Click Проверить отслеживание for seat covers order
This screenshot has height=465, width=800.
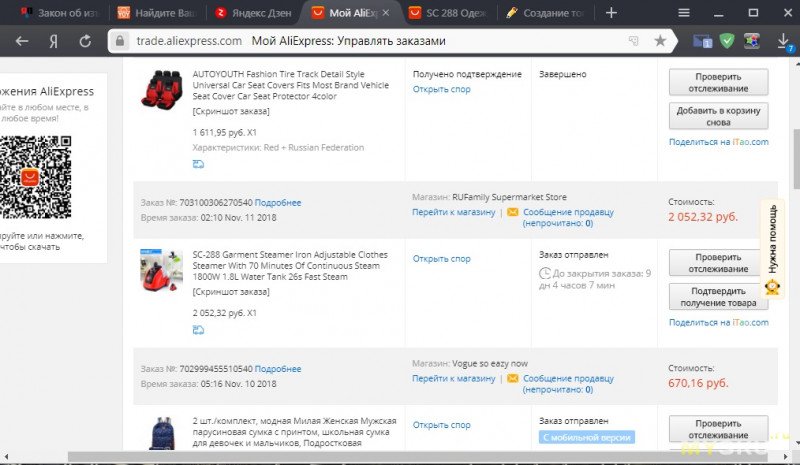coord(718,82)
